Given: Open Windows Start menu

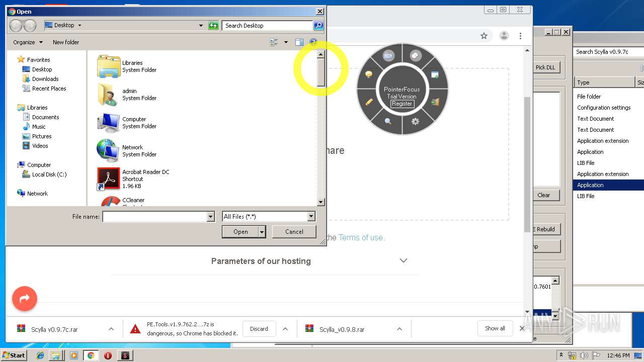Looking at the screenshot, I should tap(14, 355).
